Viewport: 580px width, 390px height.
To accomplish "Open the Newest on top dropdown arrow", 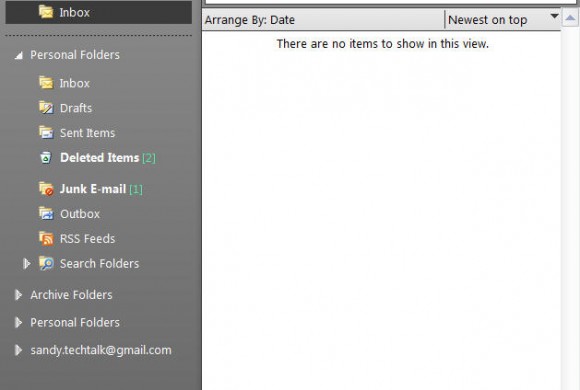I will click(x=554, y=16).
